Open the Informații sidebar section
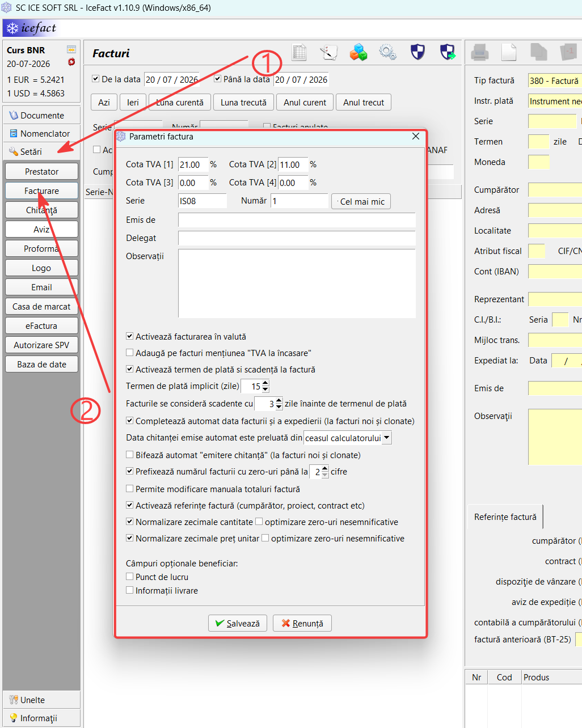582x728 pixels. [41, 718]
